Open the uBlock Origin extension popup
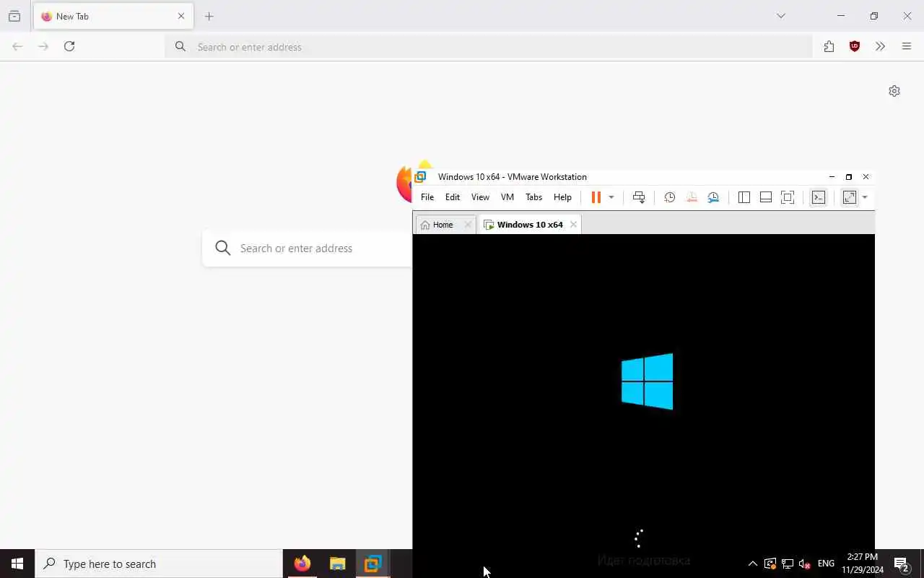This screenshot has height=578, width=924. (x=855, y=46)
